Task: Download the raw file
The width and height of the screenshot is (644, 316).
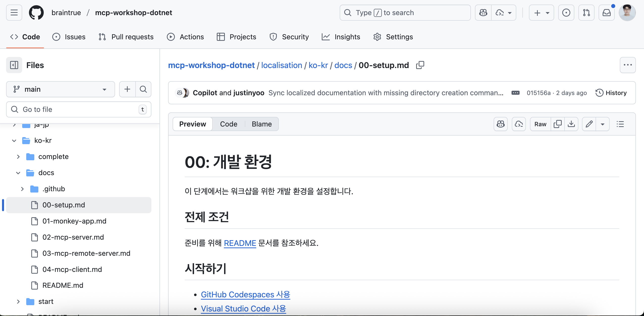Action: (571, 124)
